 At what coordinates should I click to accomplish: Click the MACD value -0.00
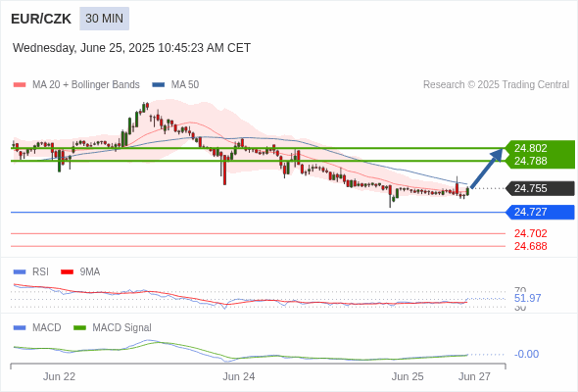tap(526, 355)
